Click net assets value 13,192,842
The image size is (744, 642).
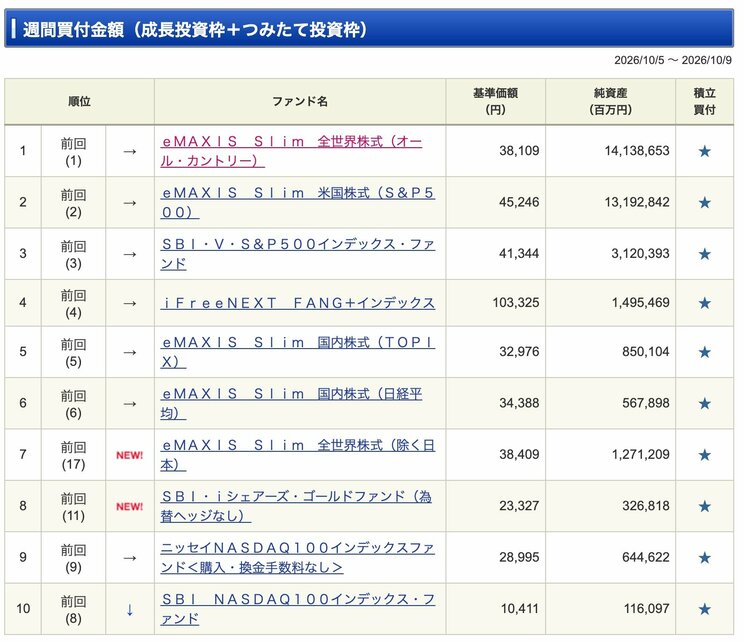tap(637, 202)
